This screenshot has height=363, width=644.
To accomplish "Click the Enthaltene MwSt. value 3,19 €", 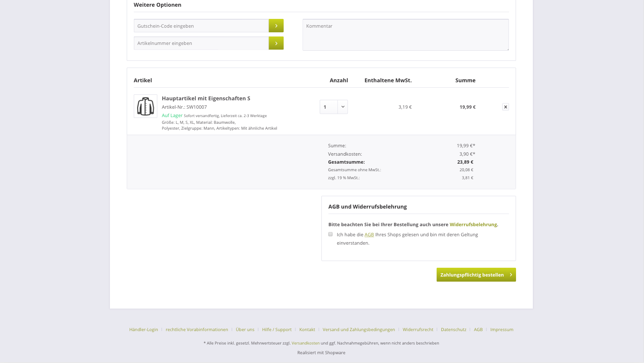I will [405, 107].
